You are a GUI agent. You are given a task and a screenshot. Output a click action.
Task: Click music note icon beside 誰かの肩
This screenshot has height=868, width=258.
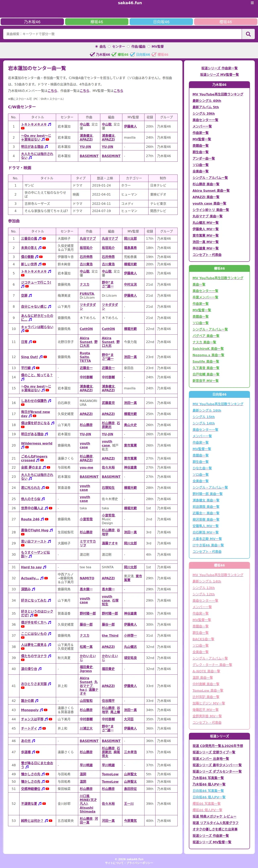pos(37,701)
